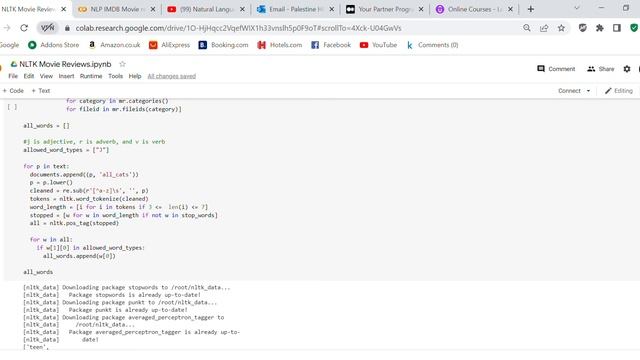Click the Comment button
Viewport: 640px width, 360px height.
pyautogui.click(x=556, y=69)
